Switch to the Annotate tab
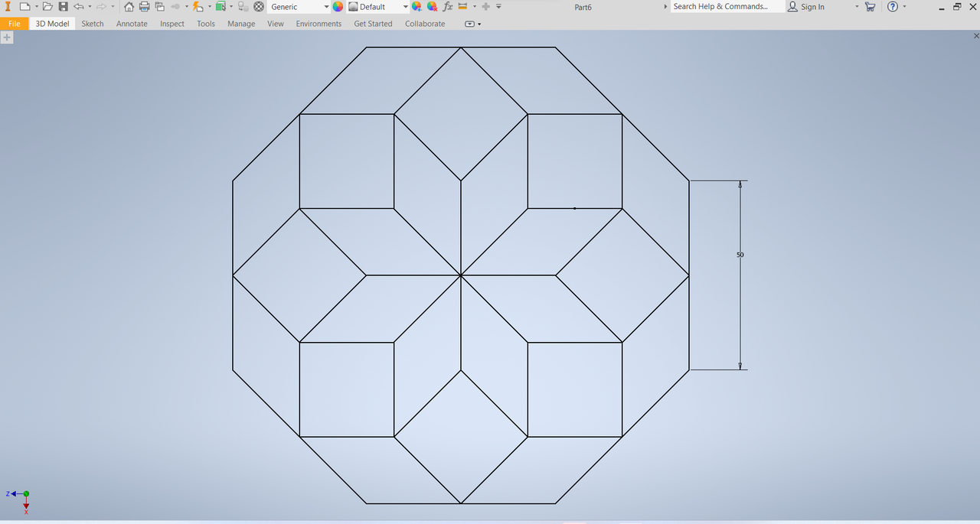 tap(132, 24)
